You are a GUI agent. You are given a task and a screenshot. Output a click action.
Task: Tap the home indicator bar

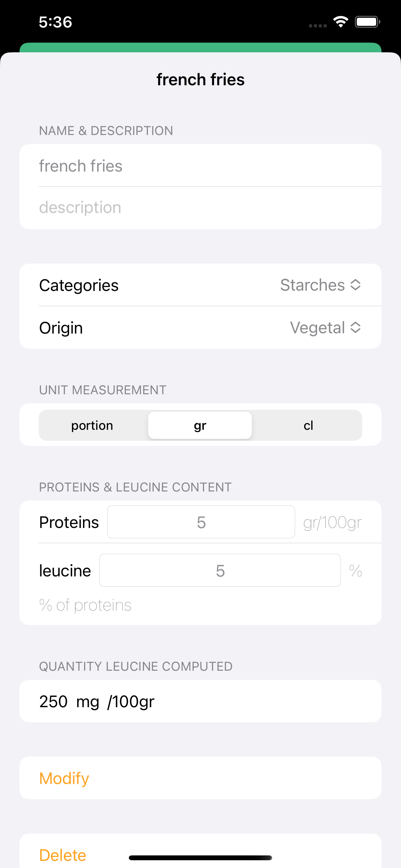tap(200, 858)
